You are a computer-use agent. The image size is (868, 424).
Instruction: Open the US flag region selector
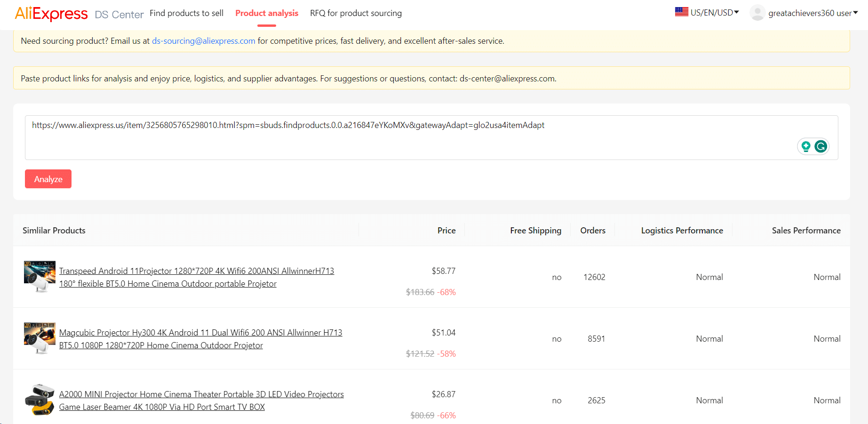681,12
